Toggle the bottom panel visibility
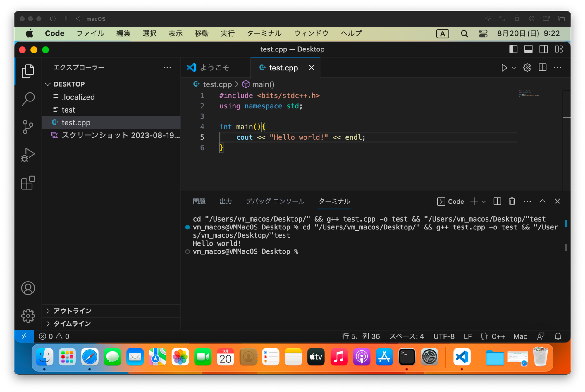Screen dimensions: 585x392 coord(528,49)
